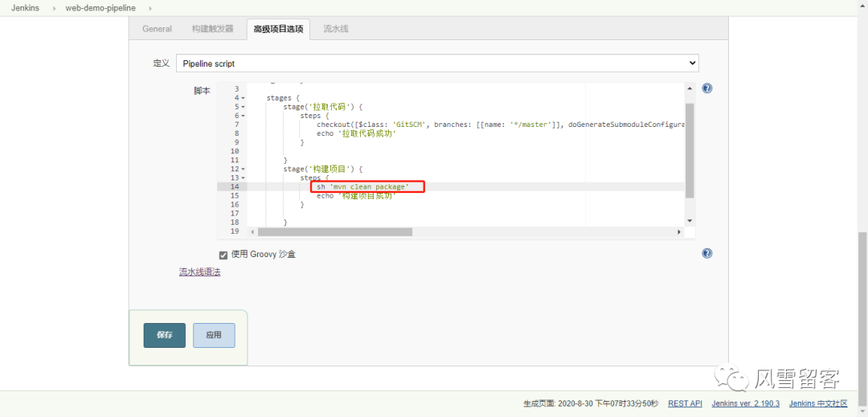Click editor scroll down arrow
The width and height of the screenshot is (868, 417).
(690, 220)
